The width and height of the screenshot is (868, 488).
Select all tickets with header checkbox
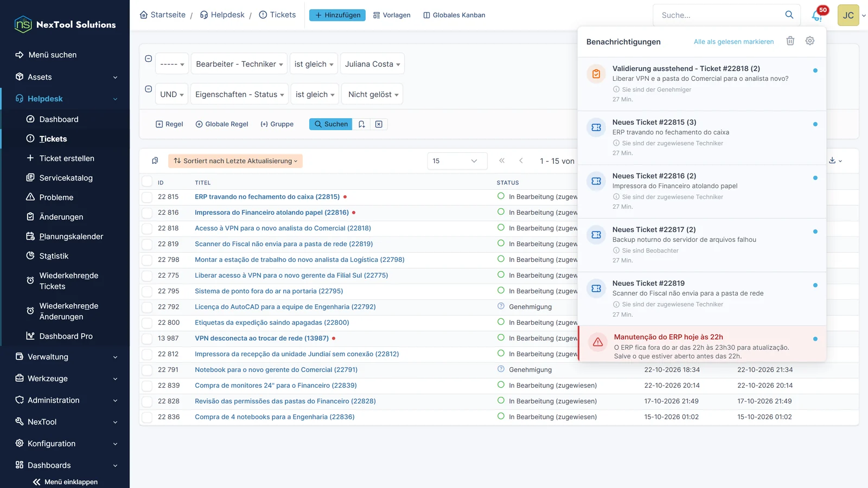click(147, 182)
